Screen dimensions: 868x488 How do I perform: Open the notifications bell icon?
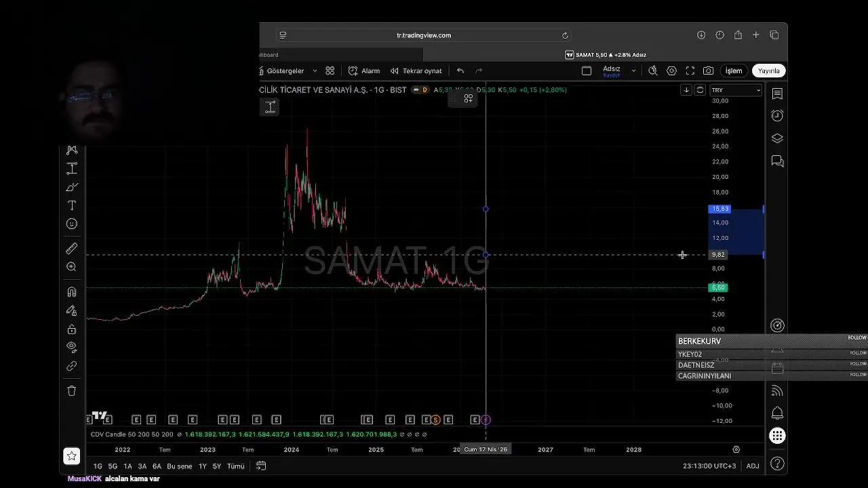[777, 413]
